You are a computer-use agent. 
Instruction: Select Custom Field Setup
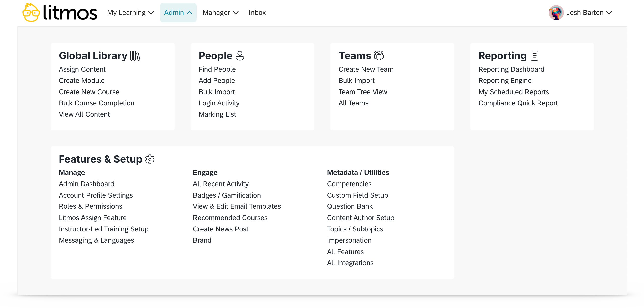tap(357, 195)
